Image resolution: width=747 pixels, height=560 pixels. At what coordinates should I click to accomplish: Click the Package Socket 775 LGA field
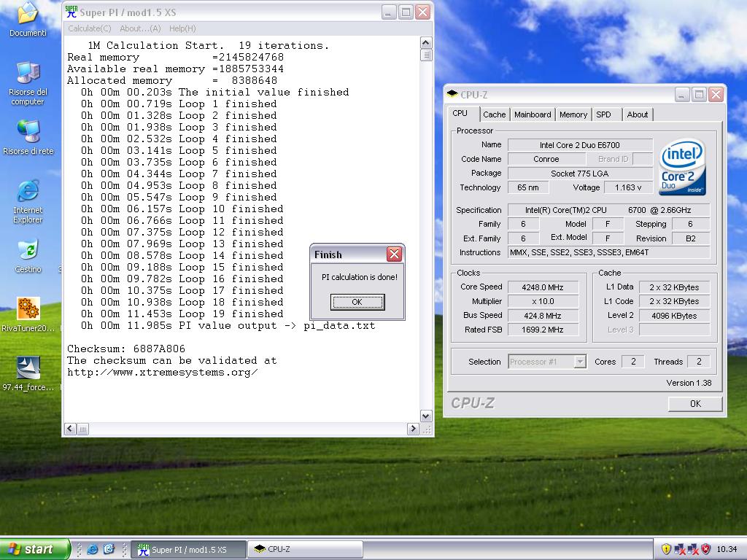[x=580, y=174]
